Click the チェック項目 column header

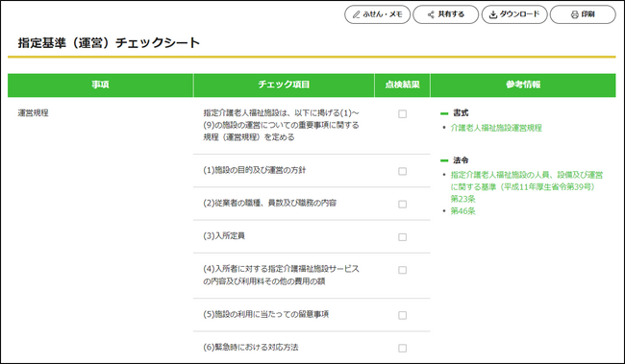pos(284,85)
